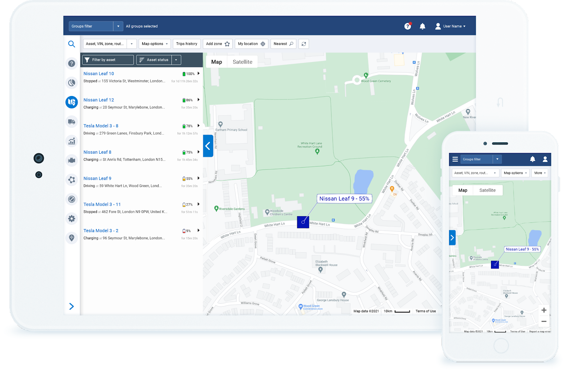Open asset search dropdown arrow on tablet
This screenshot has height=371, width=588.
132,44
